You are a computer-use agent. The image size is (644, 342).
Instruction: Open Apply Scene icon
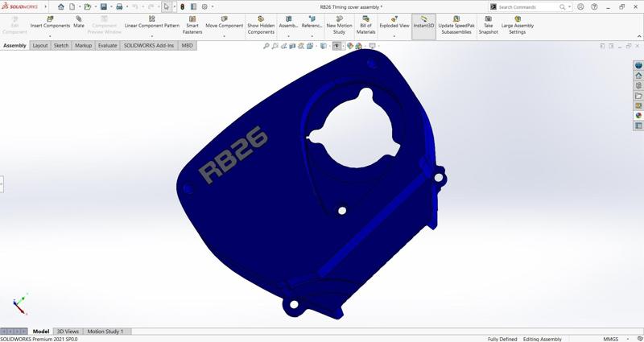pos(358,46)
